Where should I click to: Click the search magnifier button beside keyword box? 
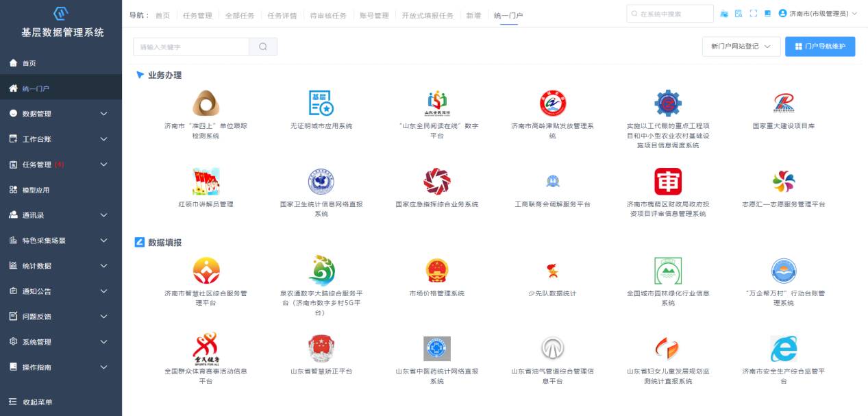(x=263, y=47)
